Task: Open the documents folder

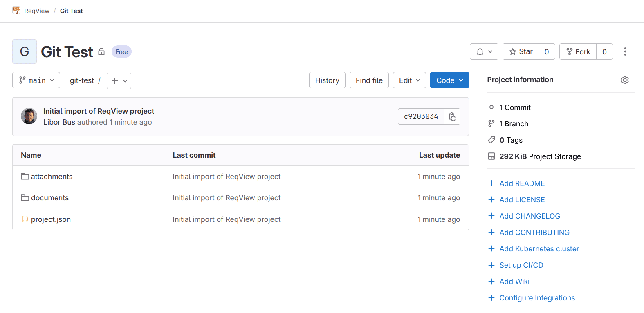Action: (x=50, y=198)
